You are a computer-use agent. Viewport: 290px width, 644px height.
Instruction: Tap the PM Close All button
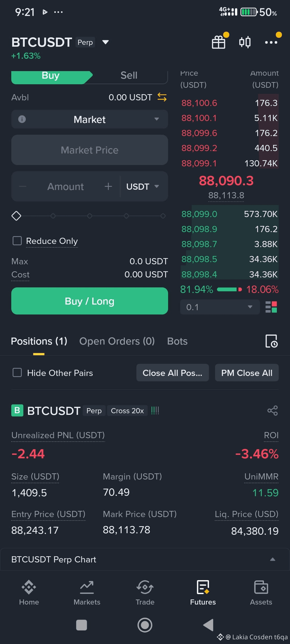pos(247,373)
